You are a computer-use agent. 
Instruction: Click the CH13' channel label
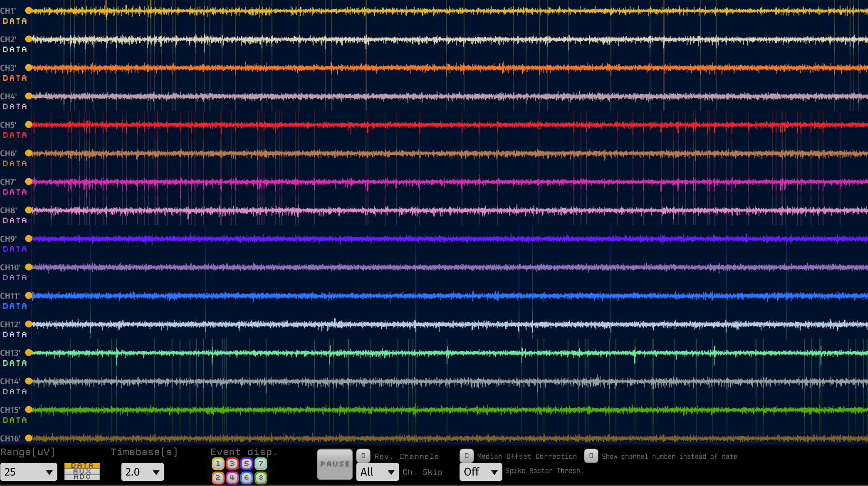(10, 353)
